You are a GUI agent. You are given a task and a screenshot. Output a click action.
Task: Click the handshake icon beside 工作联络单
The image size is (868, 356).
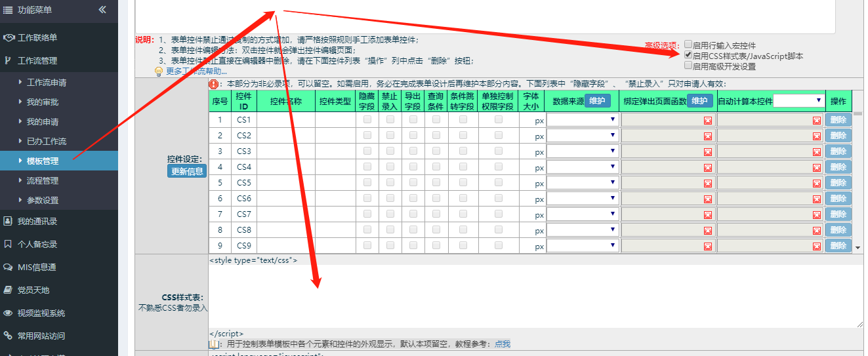click(x=9, y=37)
